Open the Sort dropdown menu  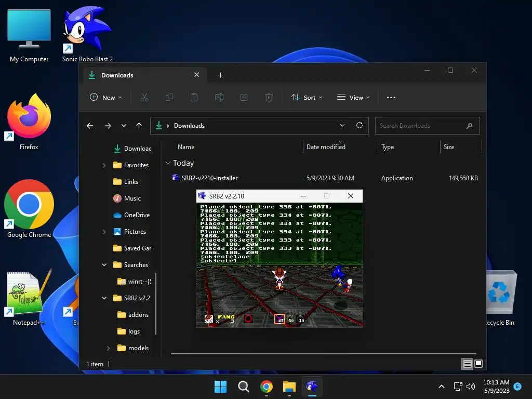coord(307,97)
